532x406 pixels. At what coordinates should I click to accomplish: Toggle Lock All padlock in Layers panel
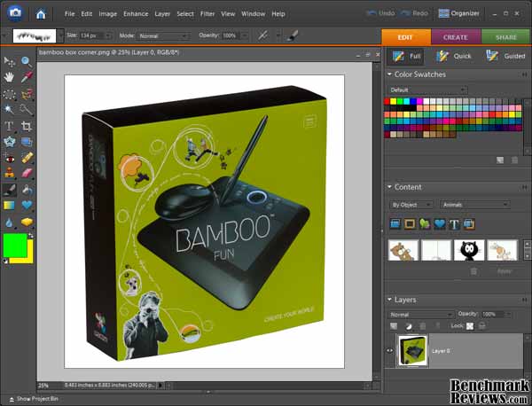[481, 326]
